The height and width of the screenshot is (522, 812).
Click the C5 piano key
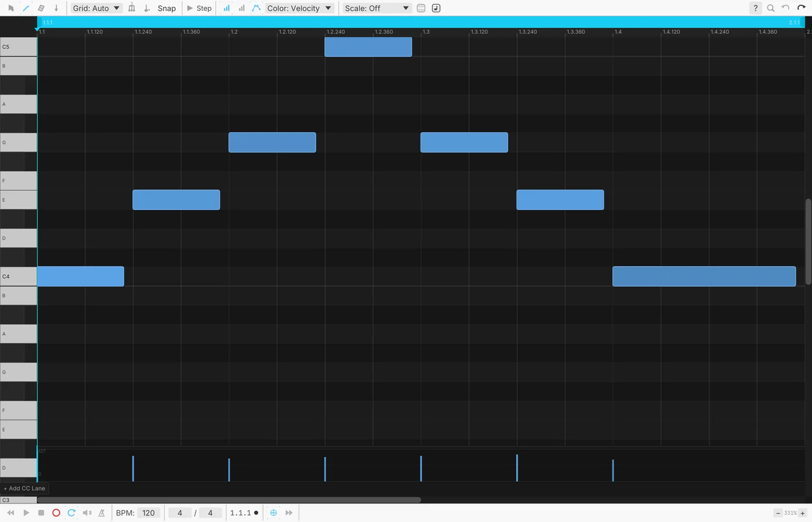(19, 47)
